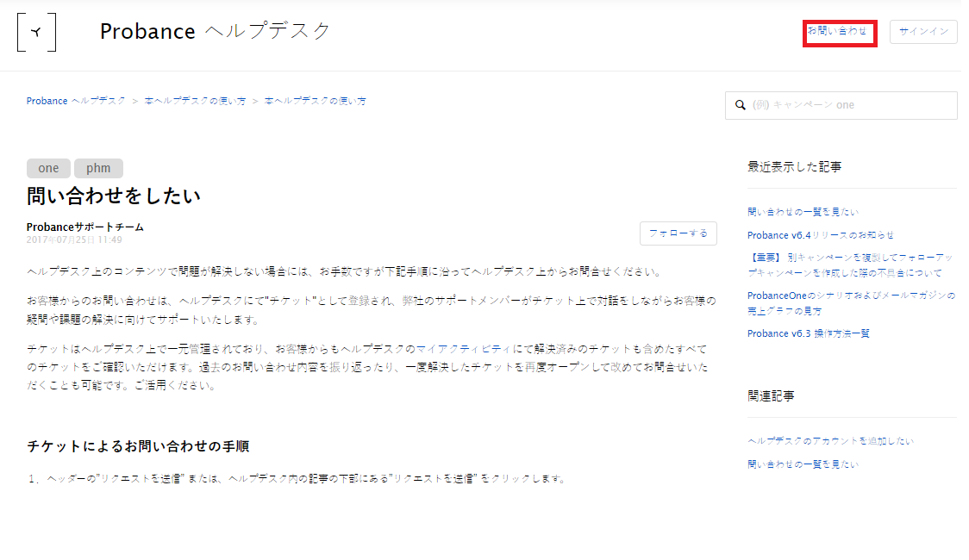
Task: Focus the article search input field
Action: pyautogui.click(x=841, y=105)
